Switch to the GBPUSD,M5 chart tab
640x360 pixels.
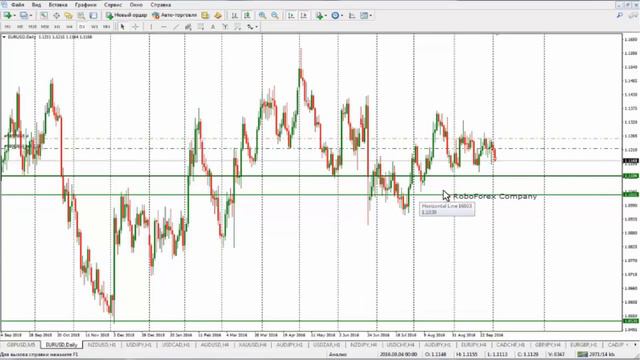click(21, 345)
